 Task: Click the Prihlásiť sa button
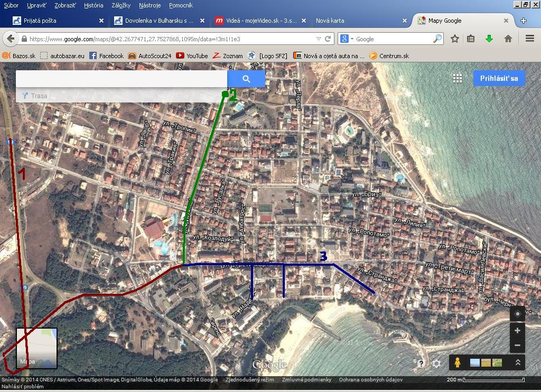[499, 78]
